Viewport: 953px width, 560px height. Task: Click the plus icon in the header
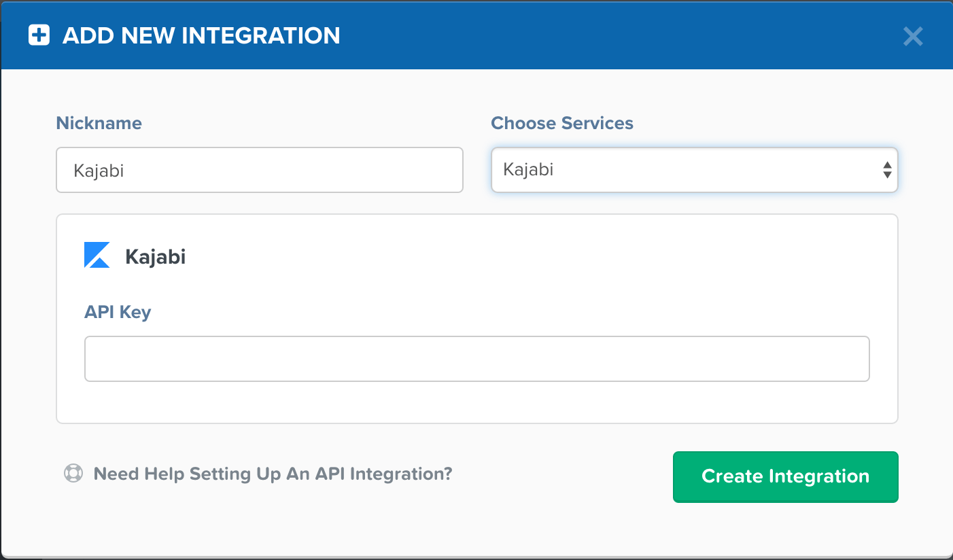(x=39, y=35)
